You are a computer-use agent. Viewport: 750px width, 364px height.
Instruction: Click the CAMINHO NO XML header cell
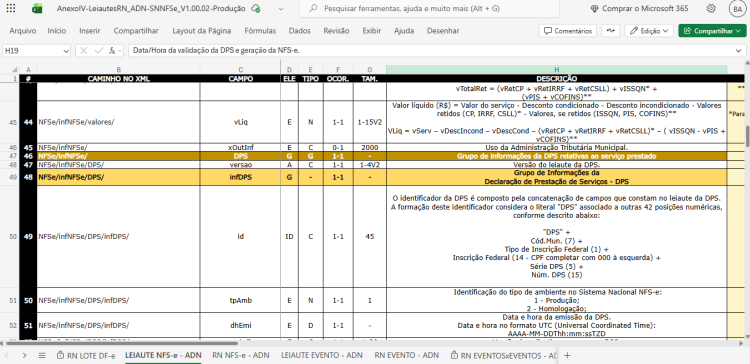(x=119, y=78)
